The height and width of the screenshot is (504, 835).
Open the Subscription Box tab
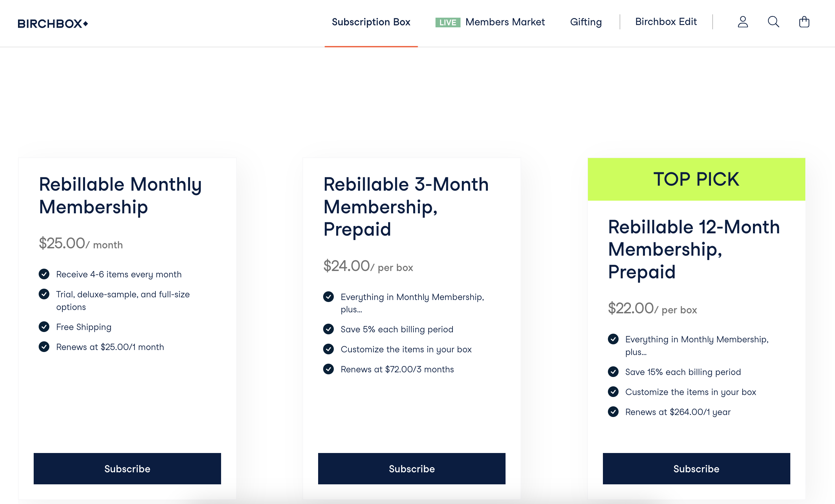[x=371, y=22]
